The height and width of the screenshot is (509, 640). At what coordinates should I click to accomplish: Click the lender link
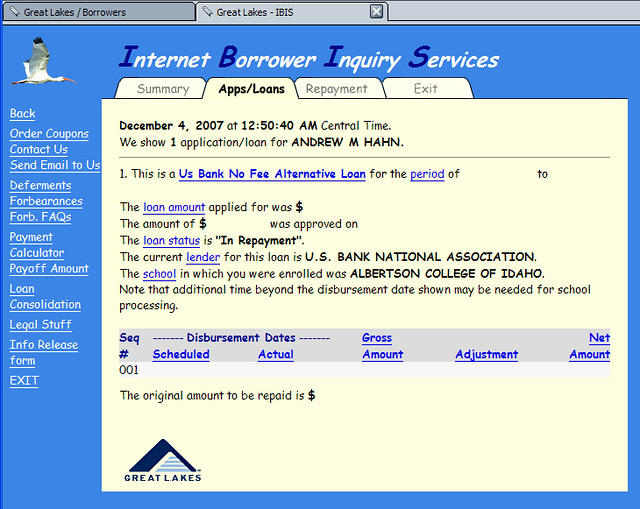(203, 257)
